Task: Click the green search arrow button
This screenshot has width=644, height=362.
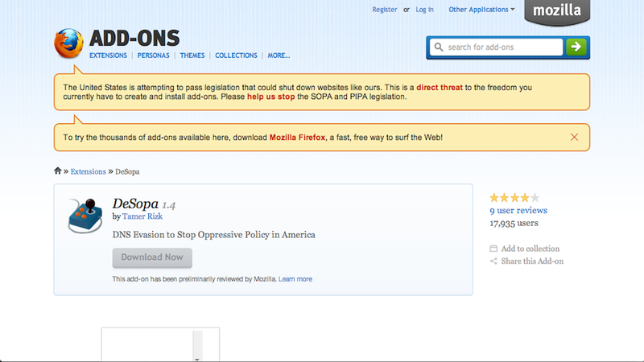Action: click(x=576, y=47)
